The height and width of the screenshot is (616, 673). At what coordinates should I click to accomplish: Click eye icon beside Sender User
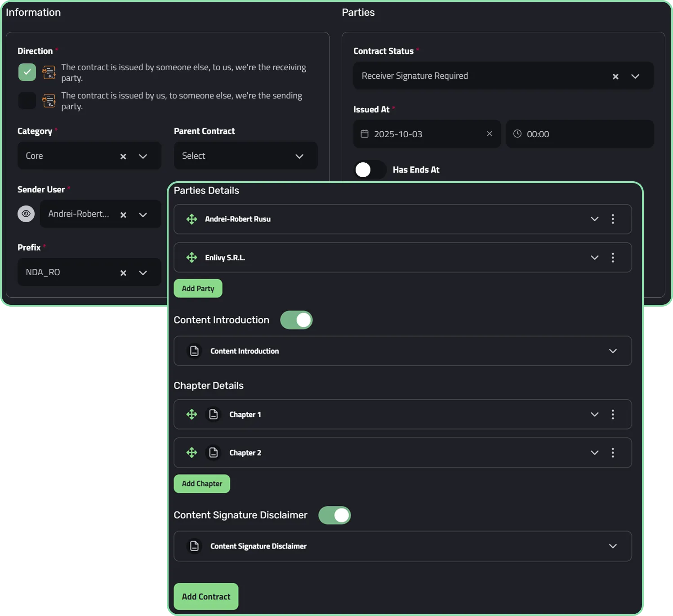pyautogui.click(x=26, y=214)
